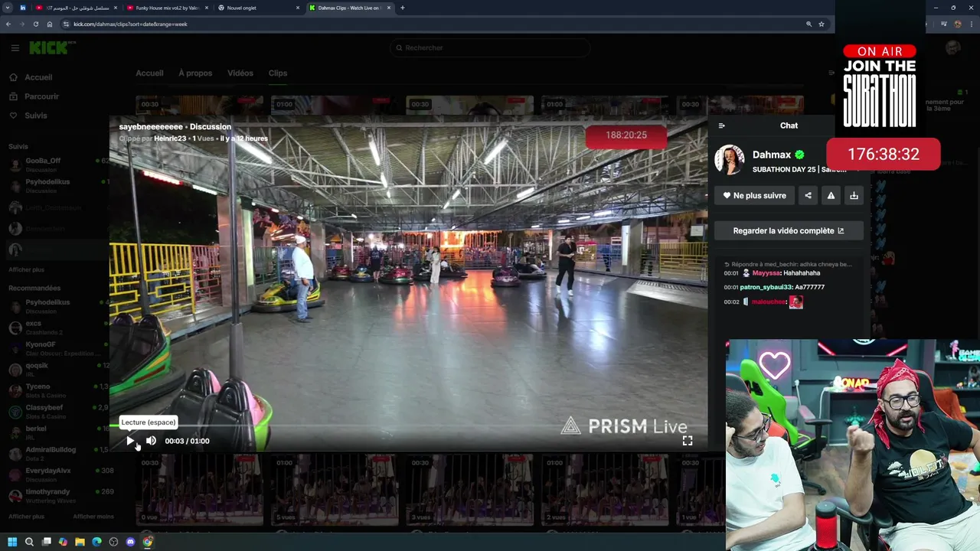Switch to À propos channel tab
980x551 pixels.
pyautogui.click(x=195, y=73)
